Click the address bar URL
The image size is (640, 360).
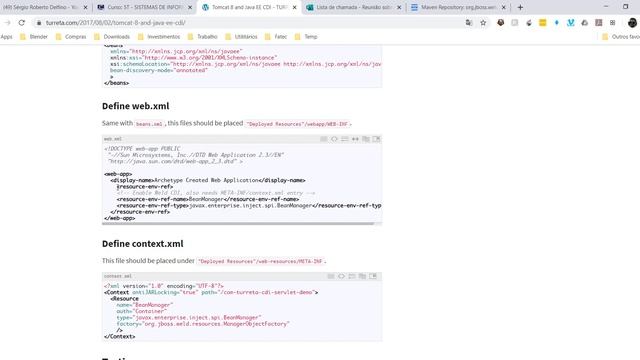pos(116,23)
